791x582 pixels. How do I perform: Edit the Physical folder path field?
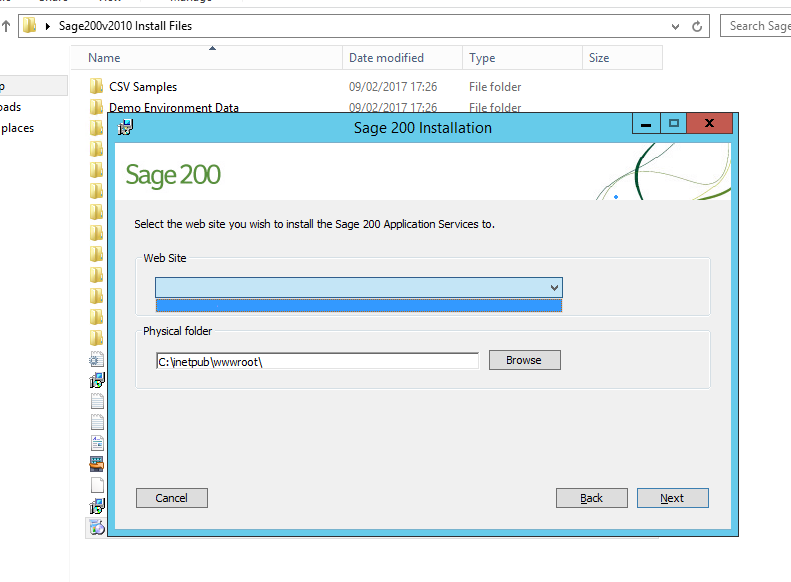pyautogui.click(x=317, y=361)
